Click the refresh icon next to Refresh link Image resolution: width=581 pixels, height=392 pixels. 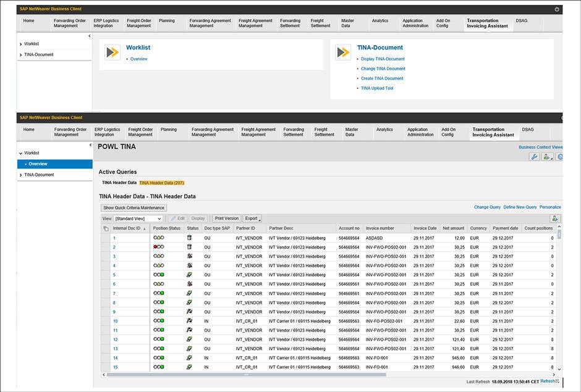558,382
